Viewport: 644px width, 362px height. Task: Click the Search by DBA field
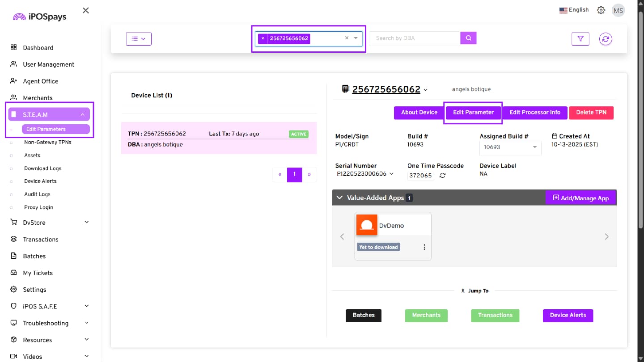(415, 38)
